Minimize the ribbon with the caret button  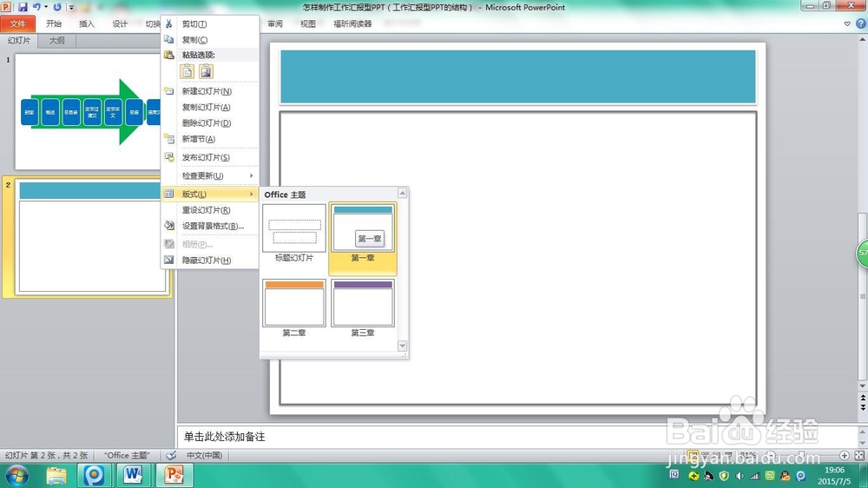[x=847, y=23]
